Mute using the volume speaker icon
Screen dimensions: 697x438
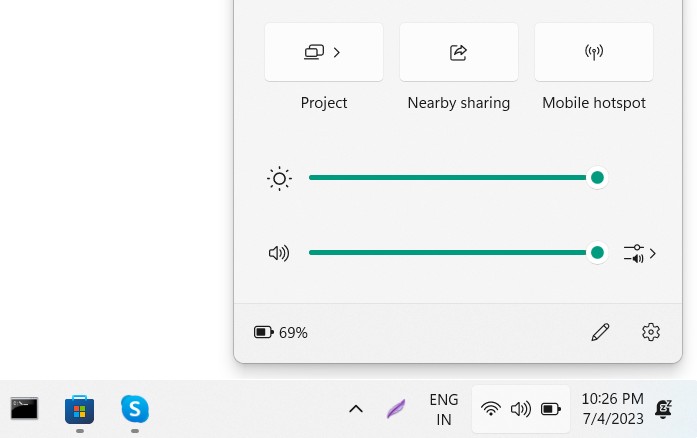[x=279, y=253]
